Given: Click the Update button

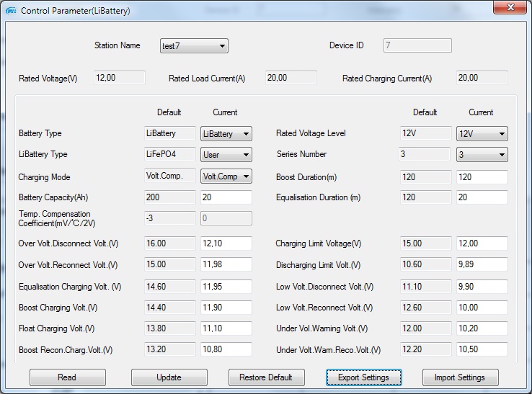Looking at the screenshot, I should pyautogui.click(x=169, y=377).
